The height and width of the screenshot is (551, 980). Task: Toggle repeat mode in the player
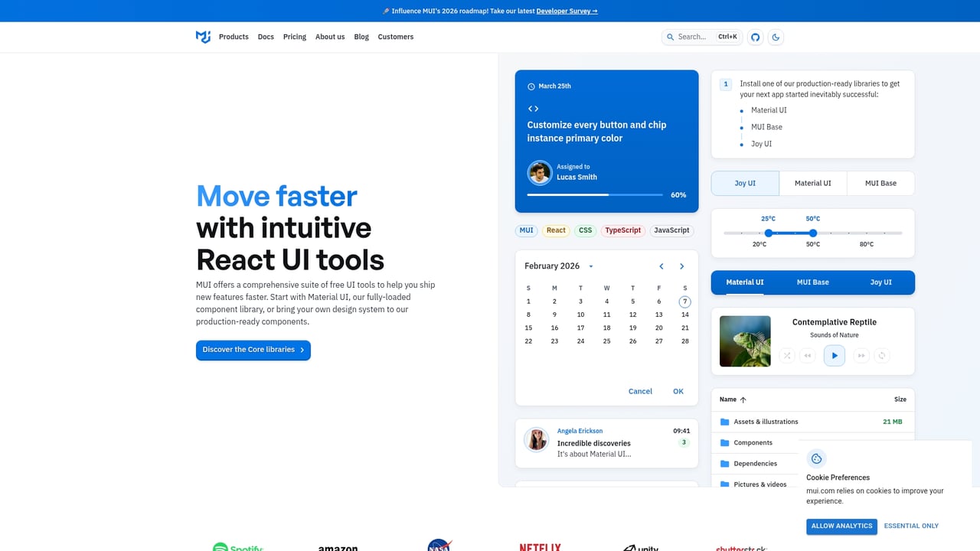point(882,355)
